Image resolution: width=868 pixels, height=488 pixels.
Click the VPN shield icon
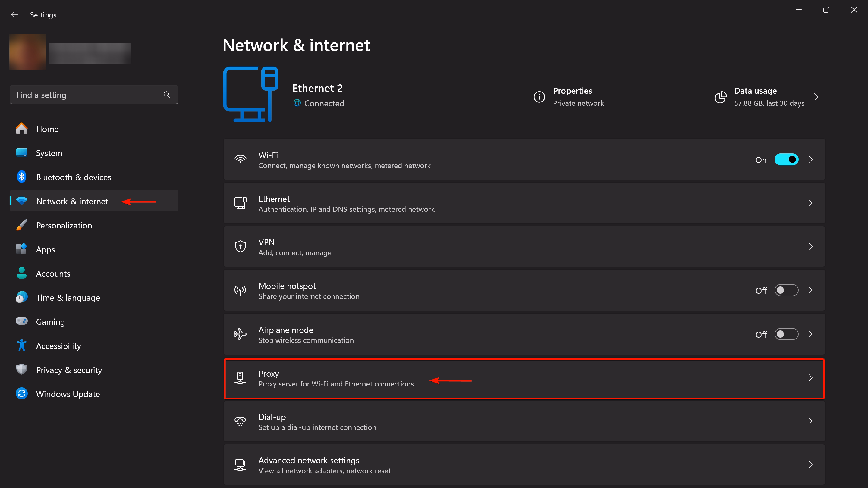point(240,246)
